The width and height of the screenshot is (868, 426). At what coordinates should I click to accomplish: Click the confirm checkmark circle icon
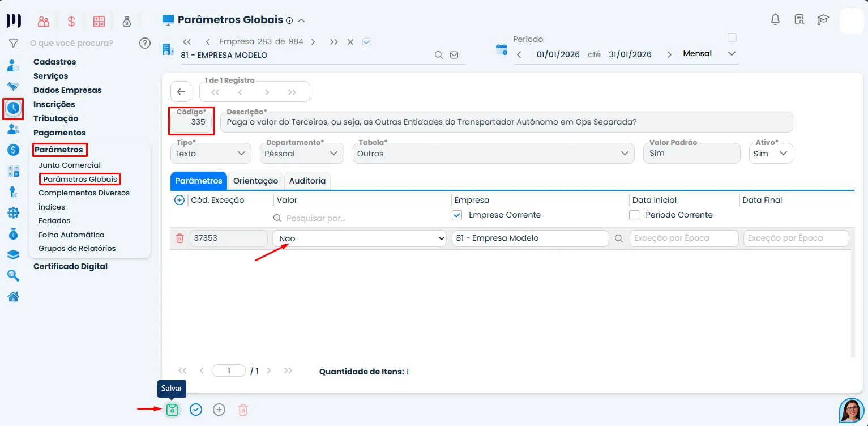[x=196, y=410]
